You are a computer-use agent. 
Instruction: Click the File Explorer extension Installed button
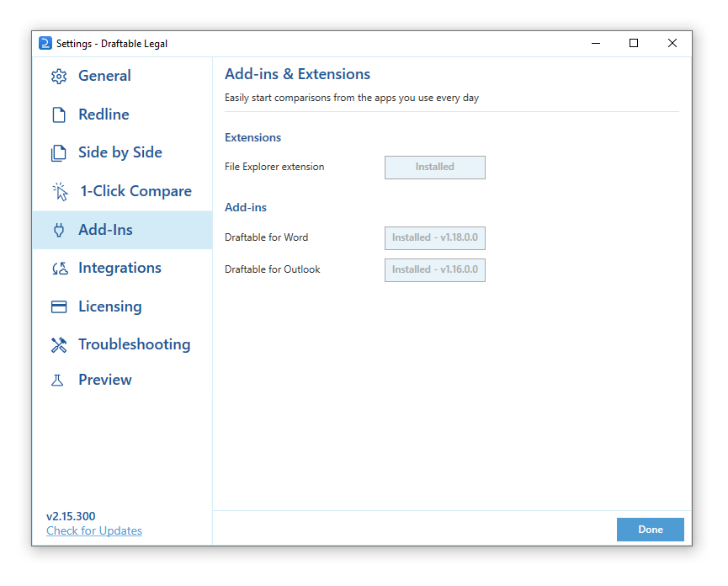pos(434,168)
